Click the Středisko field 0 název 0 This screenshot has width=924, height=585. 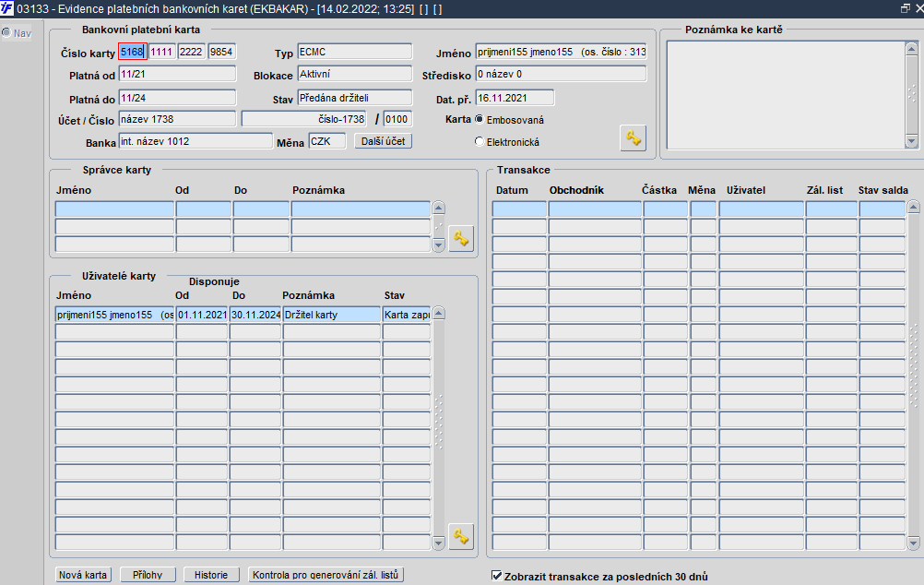561,75
